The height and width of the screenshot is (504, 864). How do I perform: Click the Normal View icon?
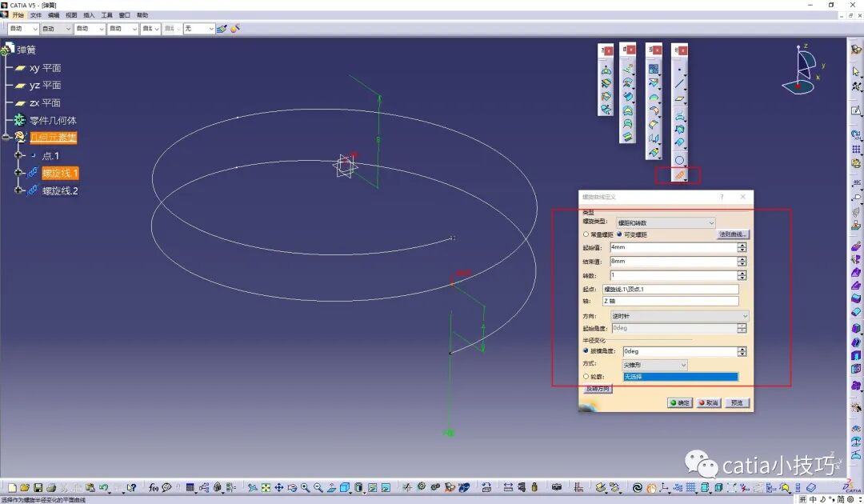[x=331, y=487]
